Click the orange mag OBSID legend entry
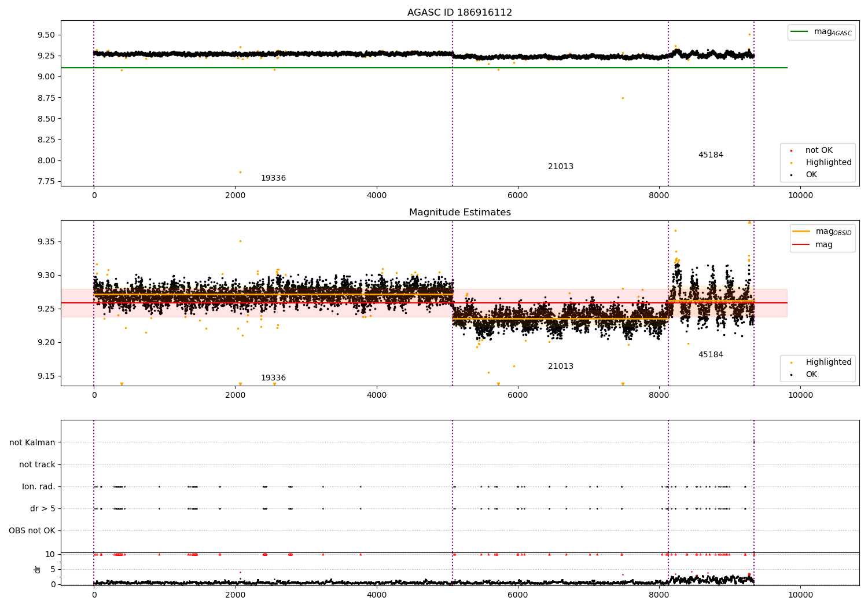This screenshot has width=868, height=608. pyautogui.click(x=822, y=232)
